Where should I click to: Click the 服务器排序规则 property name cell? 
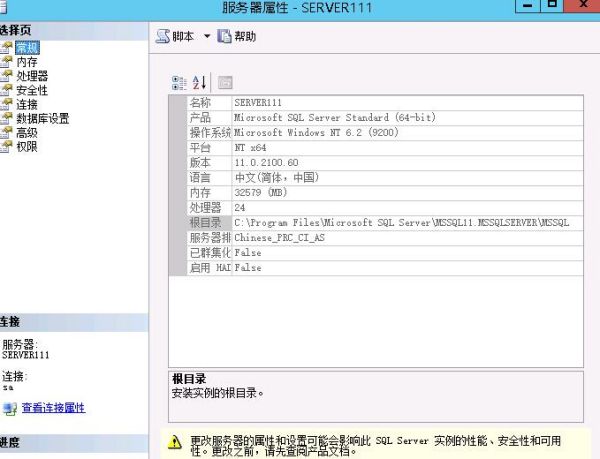tap(209, 238)
